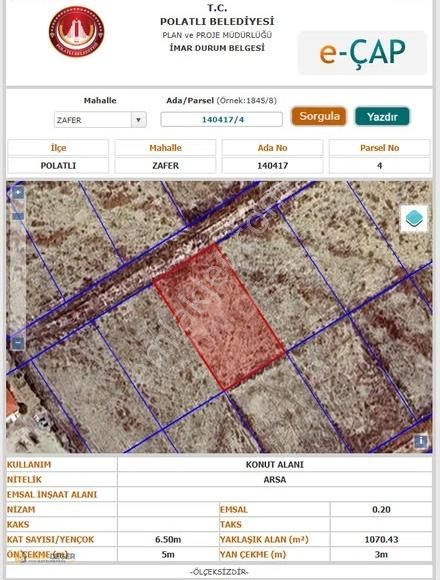Open the map layers switcher icon
Image resolution: width=440 pixels, height=580 pixels.
pos(414,219)
